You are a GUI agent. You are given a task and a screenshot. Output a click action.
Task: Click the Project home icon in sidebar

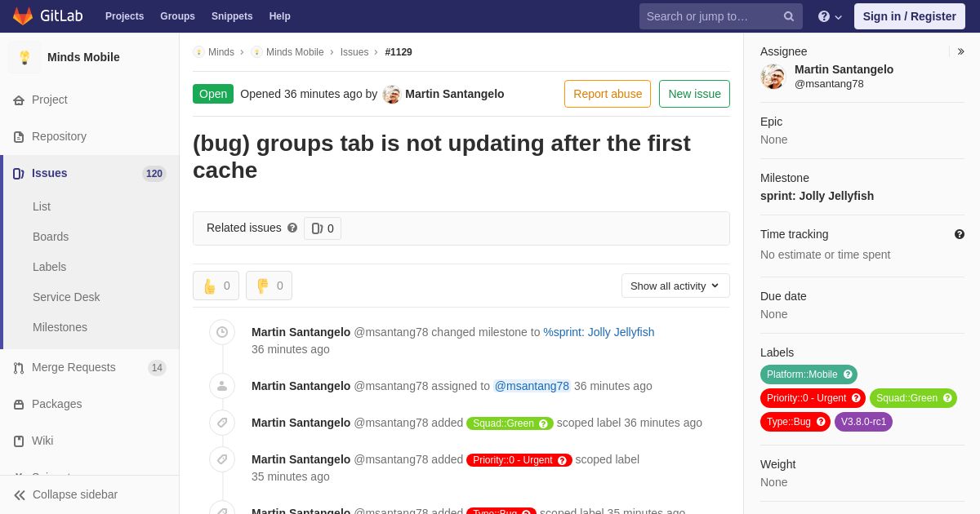coord(19,100)
